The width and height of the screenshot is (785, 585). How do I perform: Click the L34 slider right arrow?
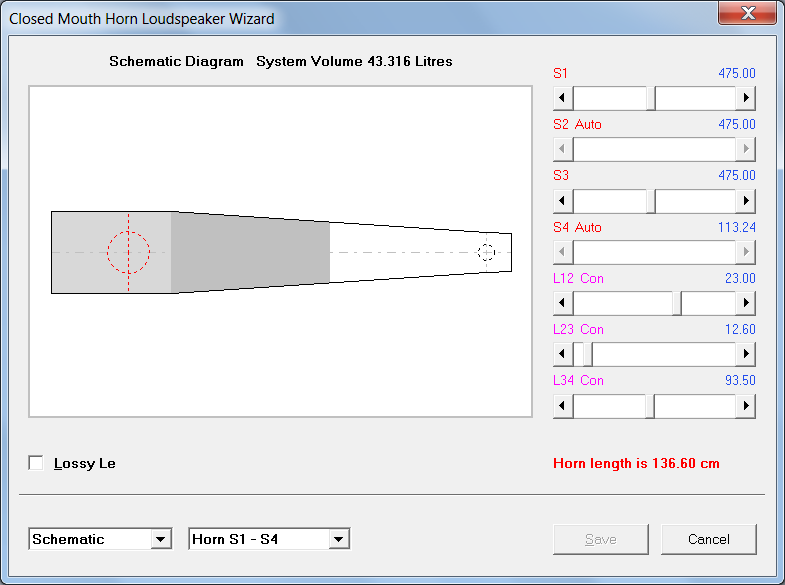745,406
